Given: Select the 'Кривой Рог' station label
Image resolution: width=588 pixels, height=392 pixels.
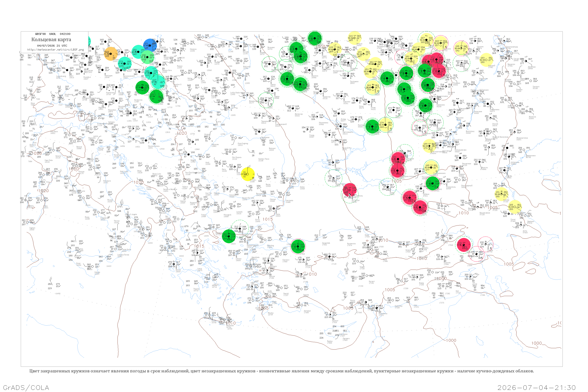Looking at the screenshot, I should pos(347,148).
